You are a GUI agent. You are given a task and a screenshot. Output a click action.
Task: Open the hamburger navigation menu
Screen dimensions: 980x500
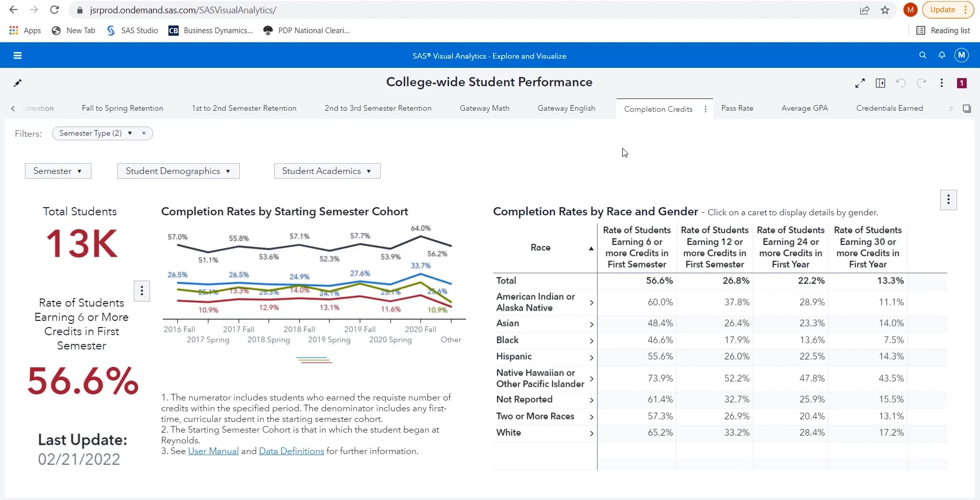click(17, 56)
